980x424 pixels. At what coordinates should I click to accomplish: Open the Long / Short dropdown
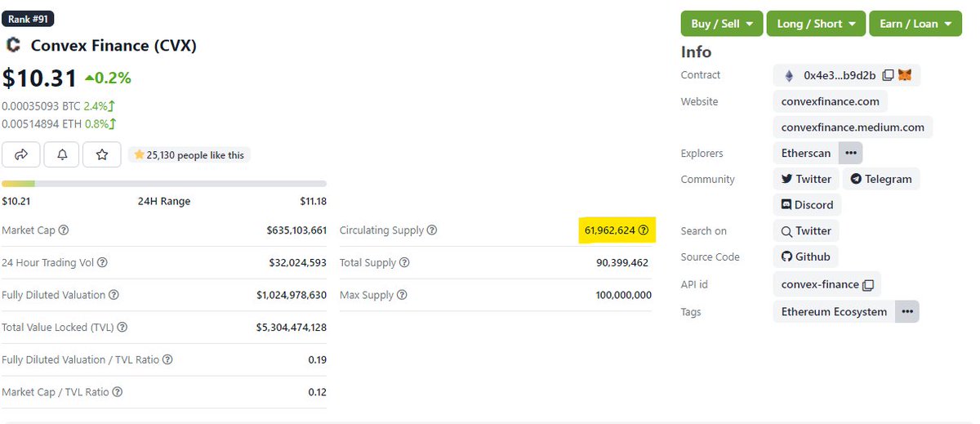[x=816, y=24]
